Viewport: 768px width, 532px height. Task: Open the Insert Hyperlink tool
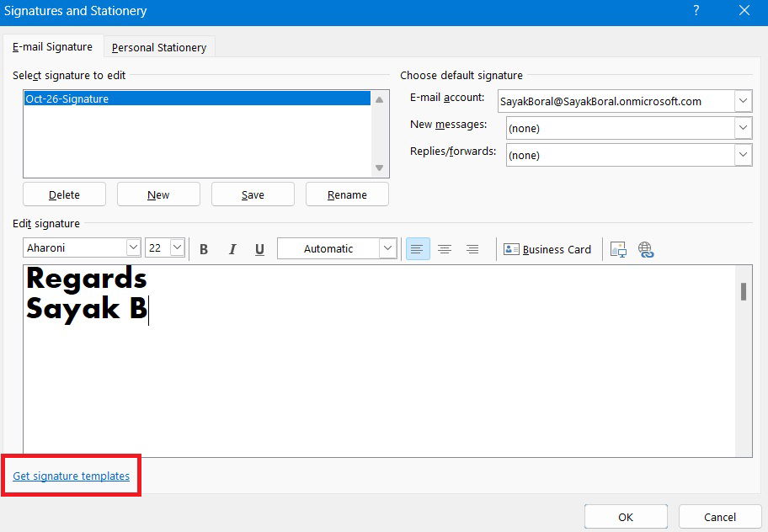(645, 248)
